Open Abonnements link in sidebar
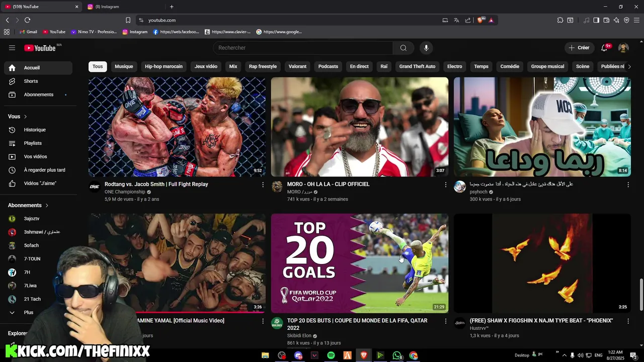Viewport: 644px width, 362px height. click(x=38, y=95)
